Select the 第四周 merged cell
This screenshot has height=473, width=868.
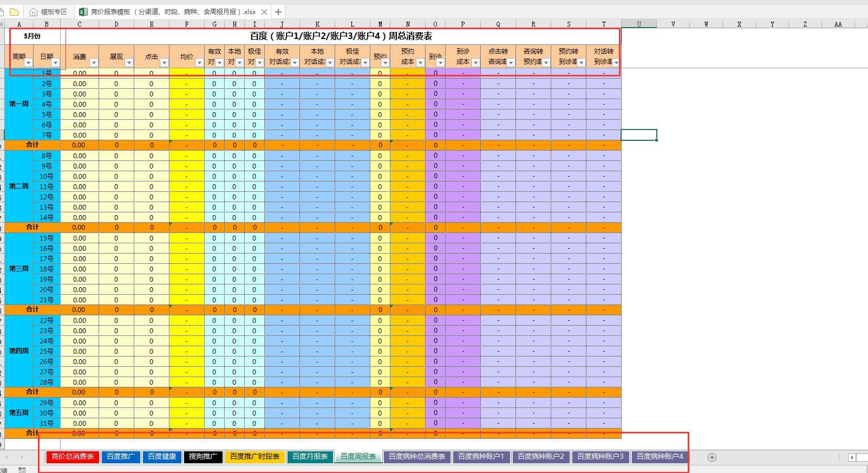19,351
